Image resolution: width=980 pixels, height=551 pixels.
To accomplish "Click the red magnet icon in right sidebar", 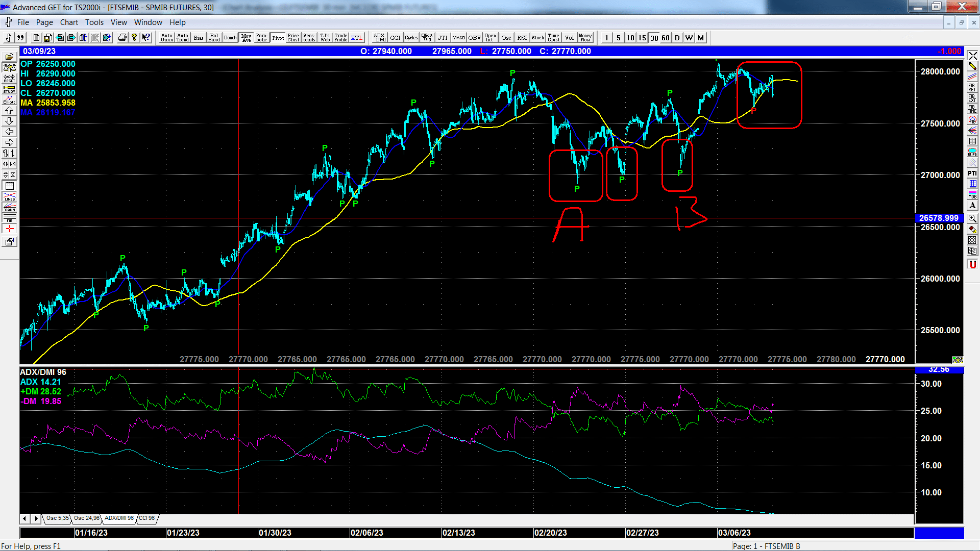I will [x=972, y=264].
